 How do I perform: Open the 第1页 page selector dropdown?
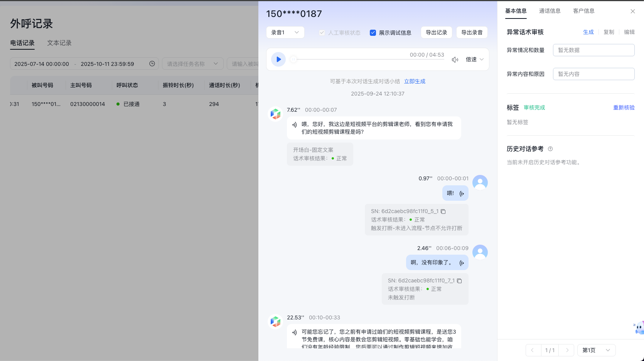tap(596, 350)
